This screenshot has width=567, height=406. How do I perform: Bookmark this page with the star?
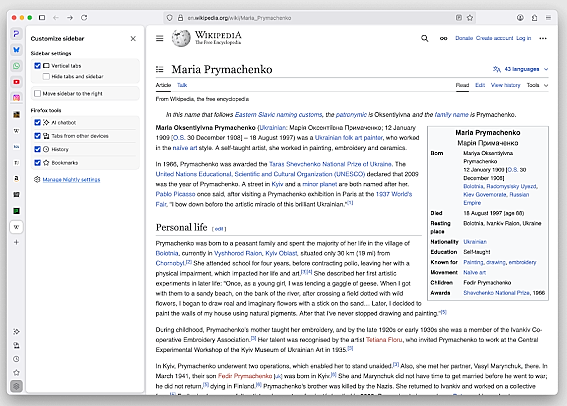470,17
